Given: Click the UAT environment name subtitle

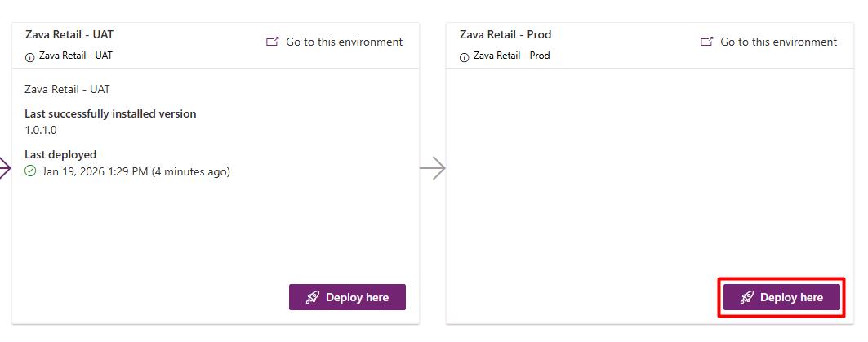Looking at the screenshot, I should pos(76,56).
